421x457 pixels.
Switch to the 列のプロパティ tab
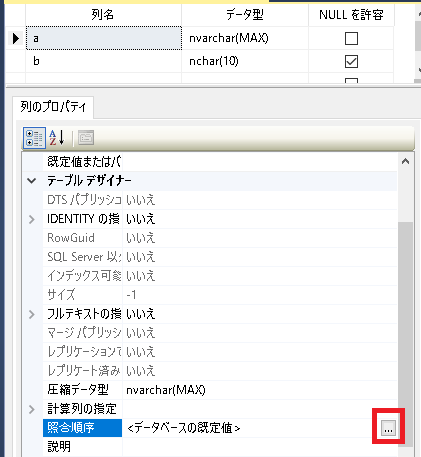53,107
